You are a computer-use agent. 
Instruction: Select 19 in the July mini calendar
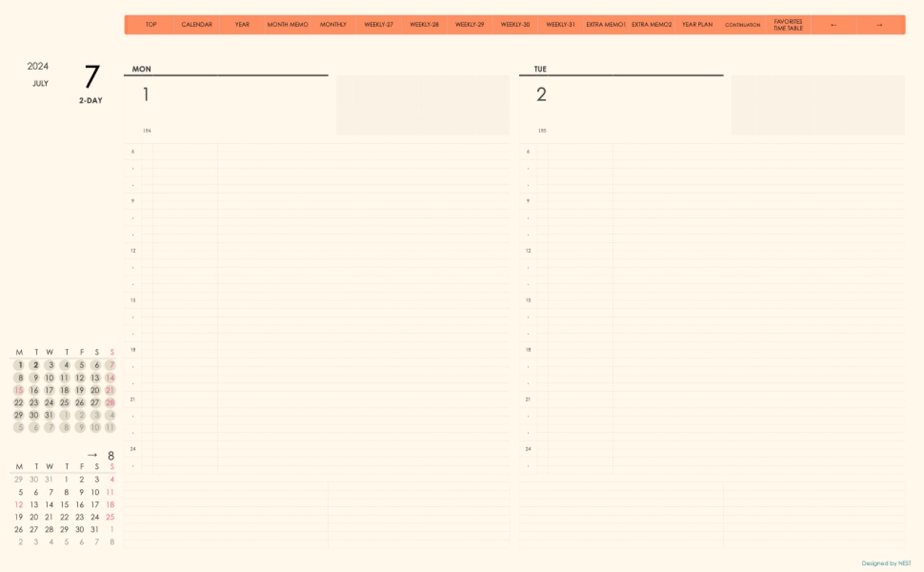click(x=79, y=390)
